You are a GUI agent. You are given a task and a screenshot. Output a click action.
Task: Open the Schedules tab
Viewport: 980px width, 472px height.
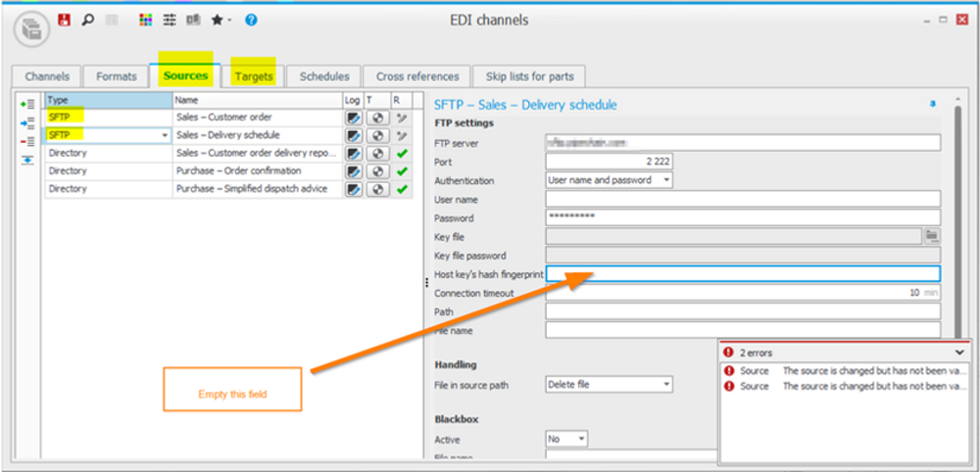[x=324, y=76]
